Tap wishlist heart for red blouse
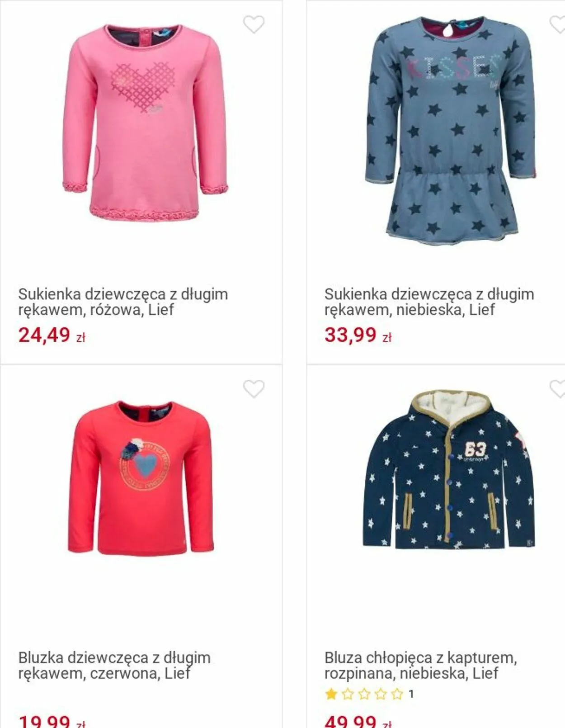The width and height of the screenshot is (565, 728). tap(254, 389)
